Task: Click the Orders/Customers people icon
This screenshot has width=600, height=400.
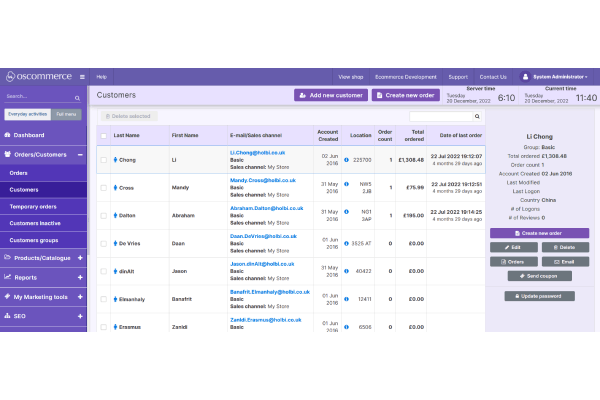Action: [x=8, y=154]
